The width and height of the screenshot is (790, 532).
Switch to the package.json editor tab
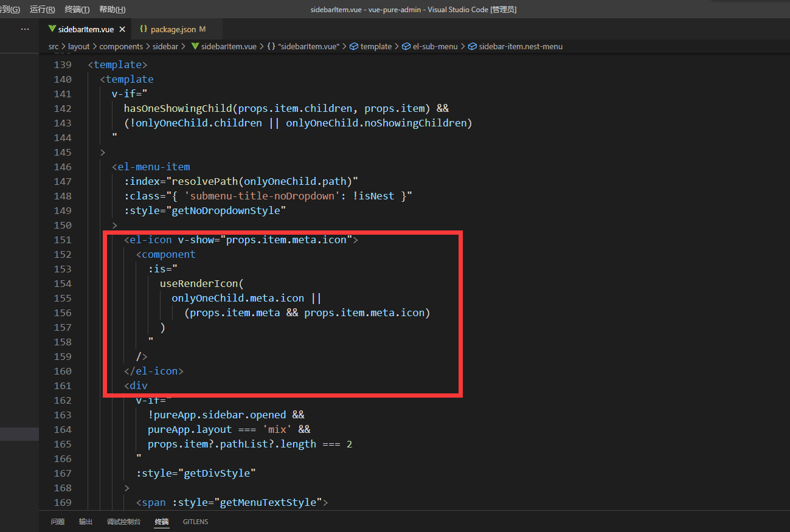click(x=172, y=29)
